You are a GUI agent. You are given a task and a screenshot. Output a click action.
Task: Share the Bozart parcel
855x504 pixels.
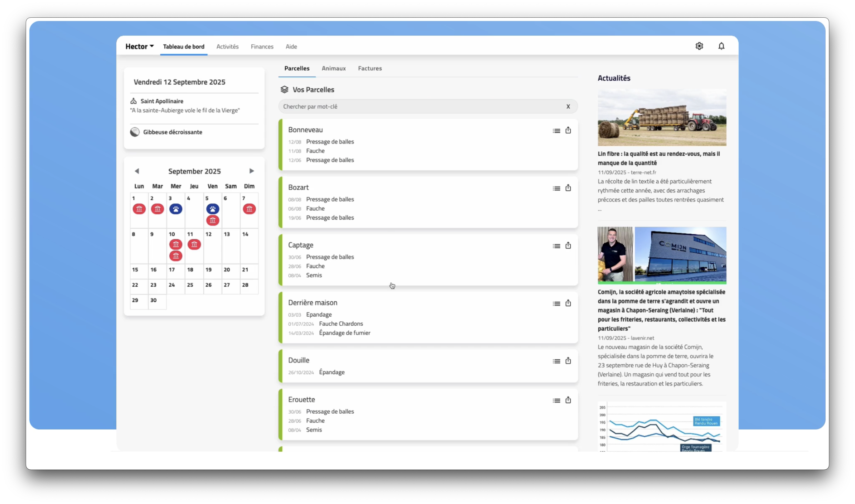point(568,188)
